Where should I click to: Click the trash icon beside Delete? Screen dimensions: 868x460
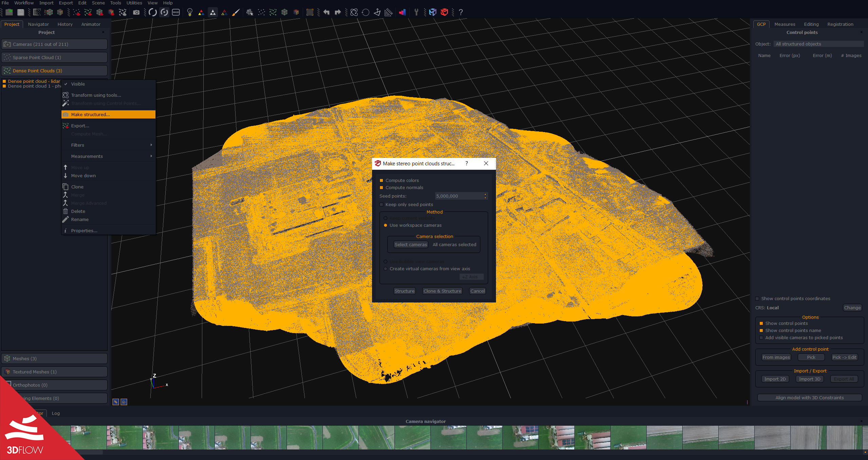[66, 211]
